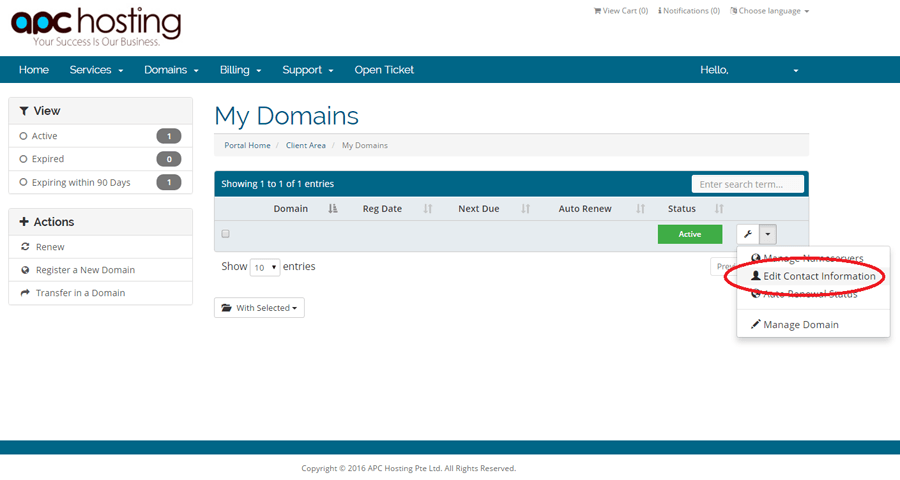Click Open Ticket in navigation bar
The width and height of the screenshot is (900, 480).
(384, 70)
